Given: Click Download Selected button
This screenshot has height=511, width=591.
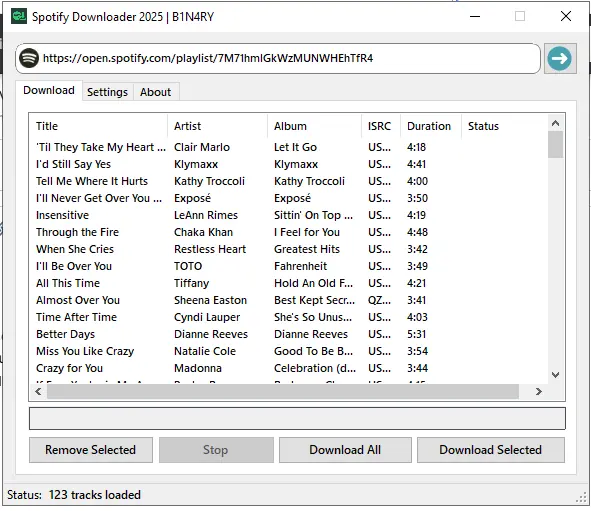Looking at the screenshot, I should (x=491, y=450).
